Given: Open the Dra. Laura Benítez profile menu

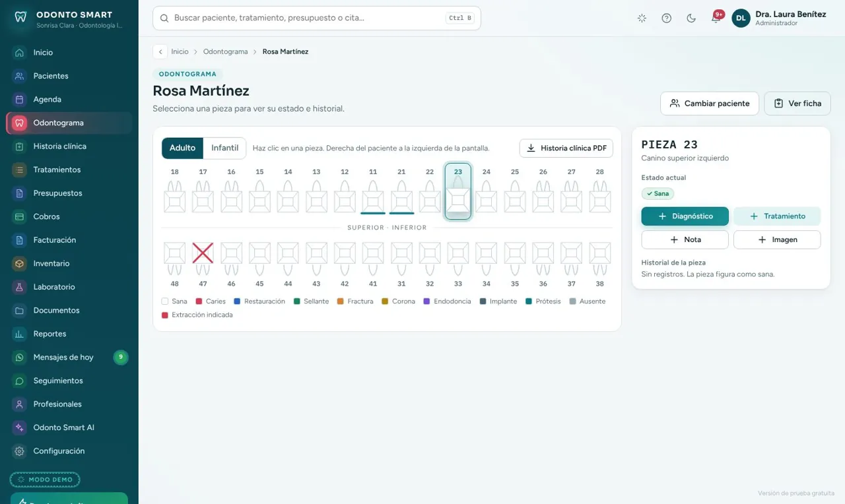Looking at the screenshot, I should point(780,18).
